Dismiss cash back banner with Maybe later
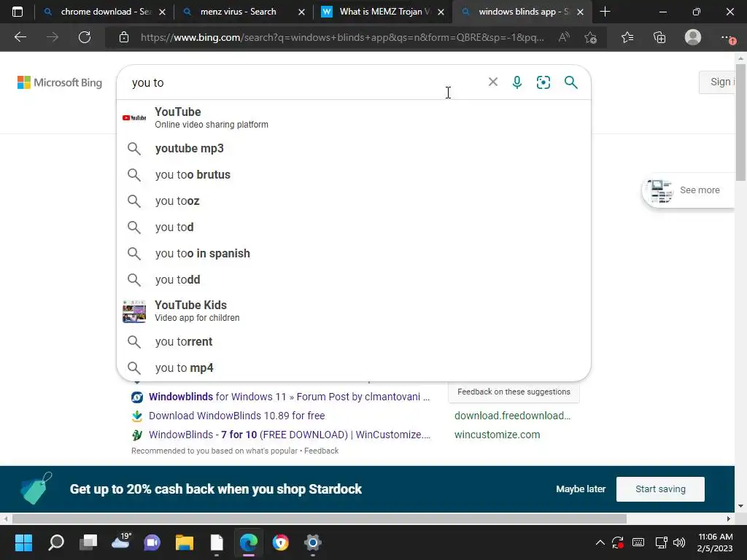 point(581,489)
